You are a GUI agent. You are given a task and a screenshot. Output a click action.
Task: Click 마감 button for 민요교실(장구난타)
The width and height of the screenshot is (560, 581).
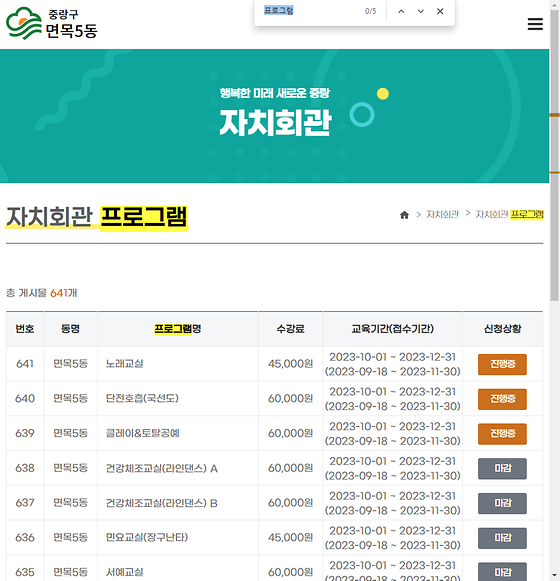[x=502, y=538]
